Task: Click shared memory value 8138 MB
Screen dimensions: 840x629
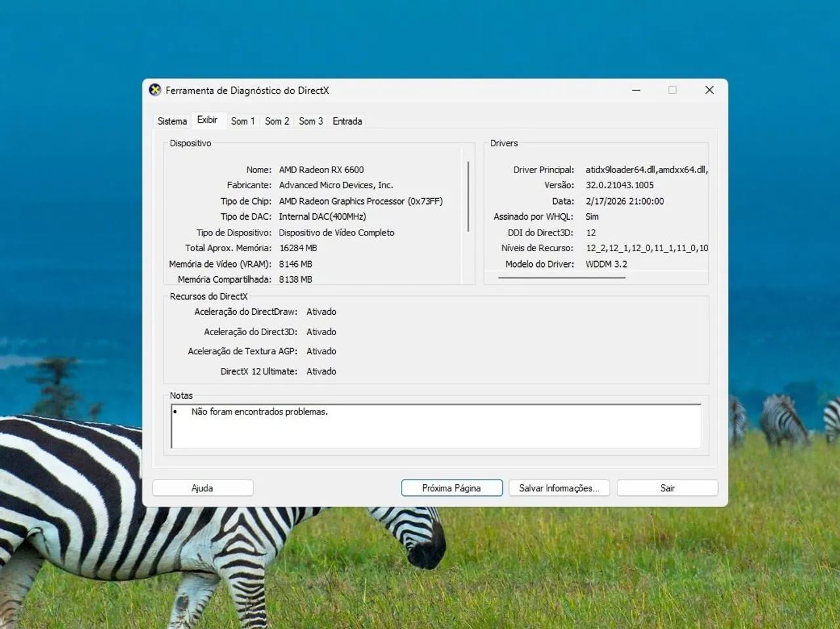Action: [x=295, y=279]
